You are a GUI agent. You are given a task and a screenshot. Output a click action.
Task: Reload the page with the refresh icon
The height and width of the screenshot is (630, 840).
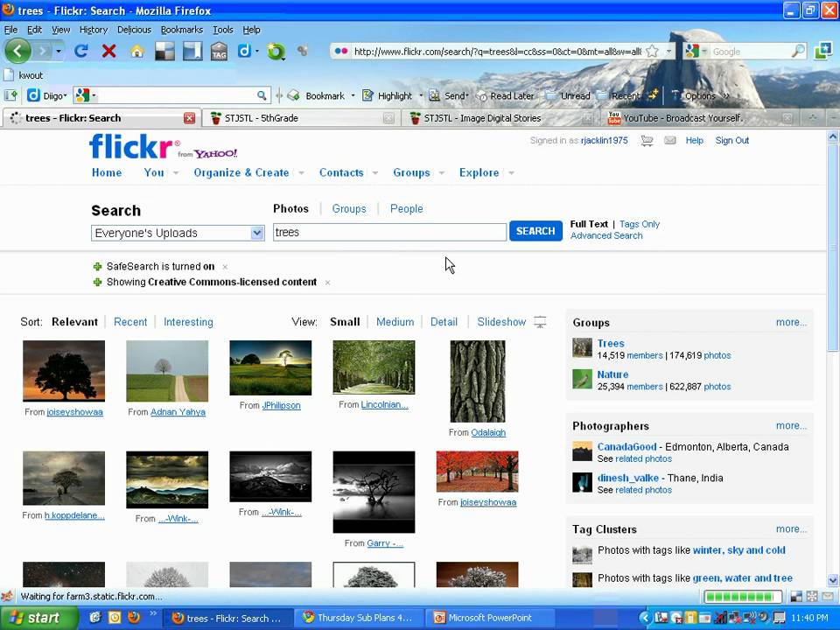pos(81,52)
